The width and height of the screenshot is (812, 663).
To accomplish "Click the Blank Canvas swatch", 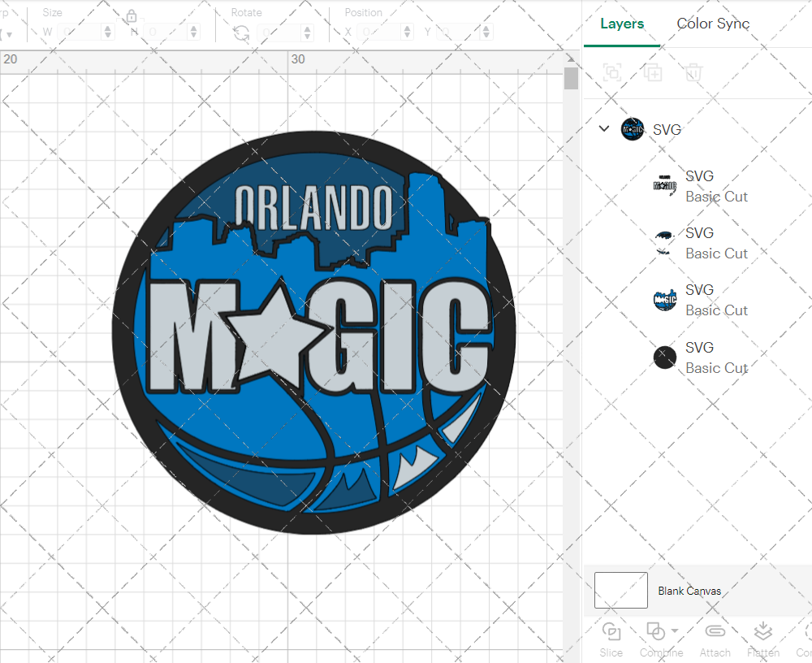I will [x=621, y=590].
